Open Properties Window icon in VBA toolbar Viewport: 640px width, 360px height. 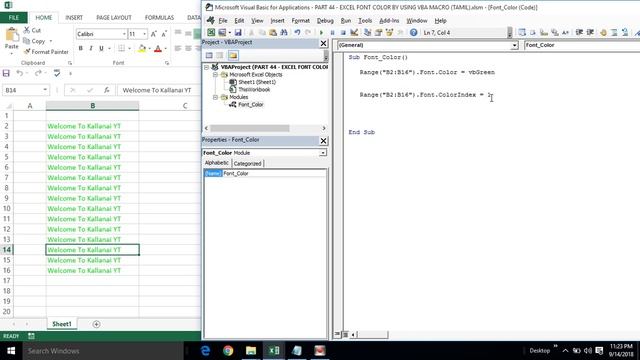pyautogui.click(x=378, y=33)
